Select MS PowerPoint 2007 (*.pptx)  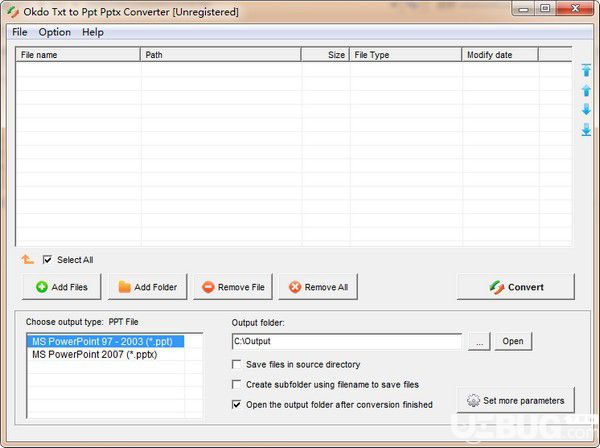(x=106, y=354)
